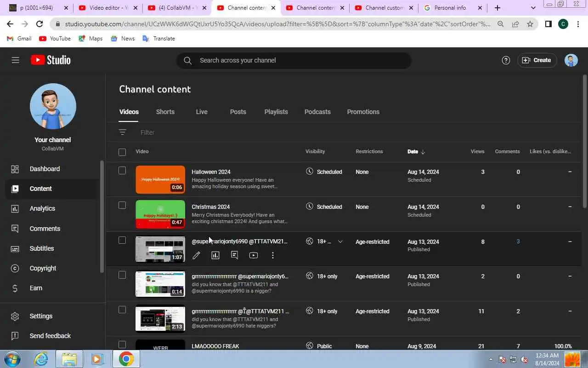Open the Help question mark icon
588x368 pixels.
point(506,60)
